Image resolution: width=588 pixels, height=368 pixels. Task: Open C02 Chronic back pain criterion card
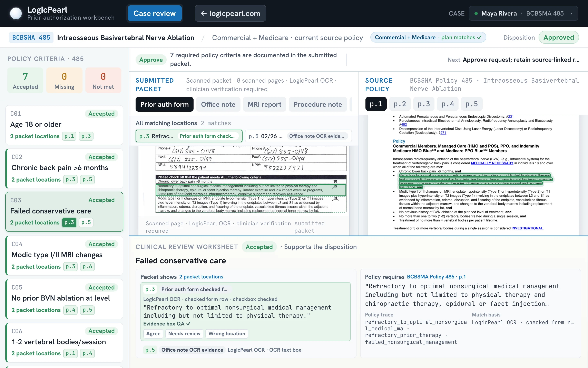tap(64, 168)
